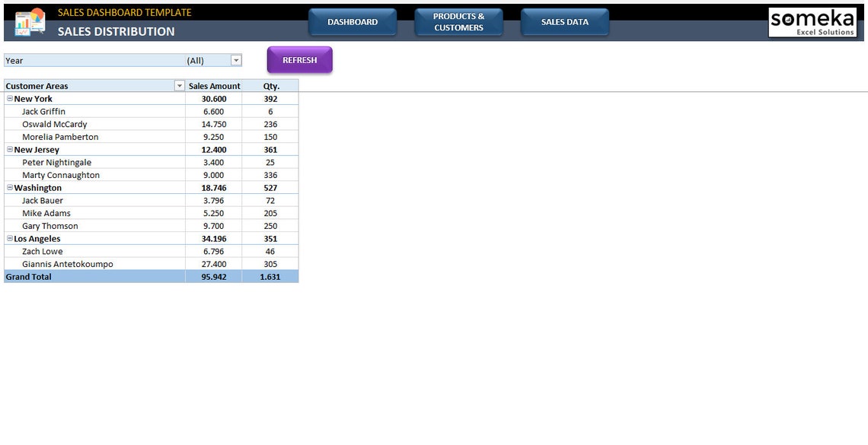This screenshot has width=868, height=445.
Task: Click the (All) value in Year filter
Action: click(195, 60)
